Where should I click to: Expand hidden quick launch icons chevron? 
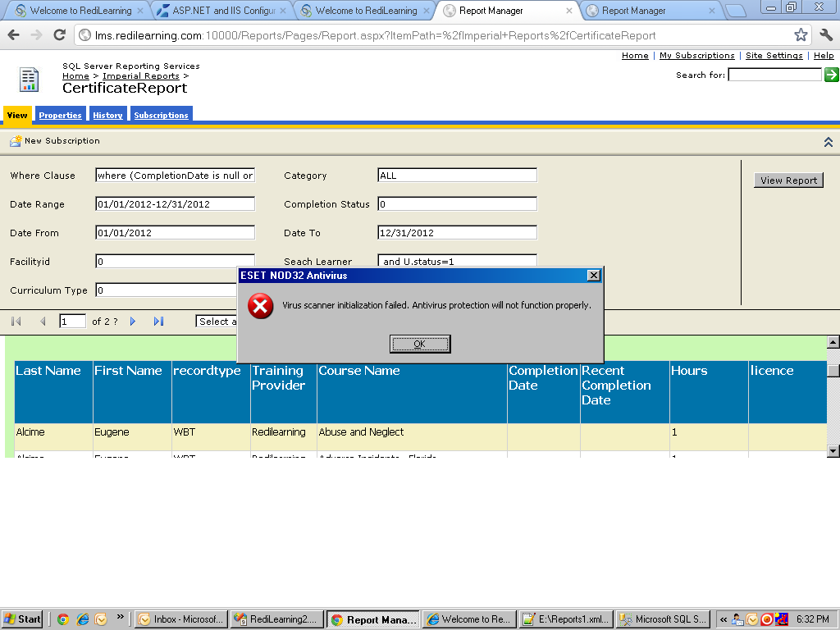point(121,617)
